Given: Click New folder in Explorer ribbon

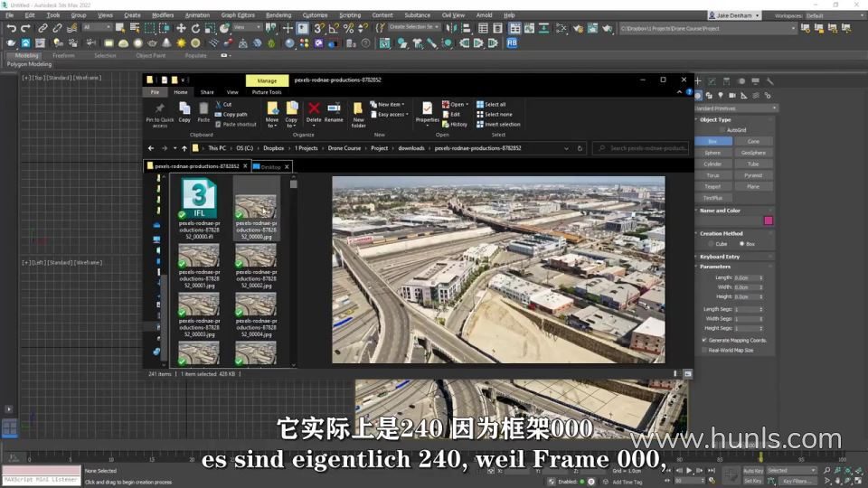Looking at the screenshot, I should tap(359, 115).
